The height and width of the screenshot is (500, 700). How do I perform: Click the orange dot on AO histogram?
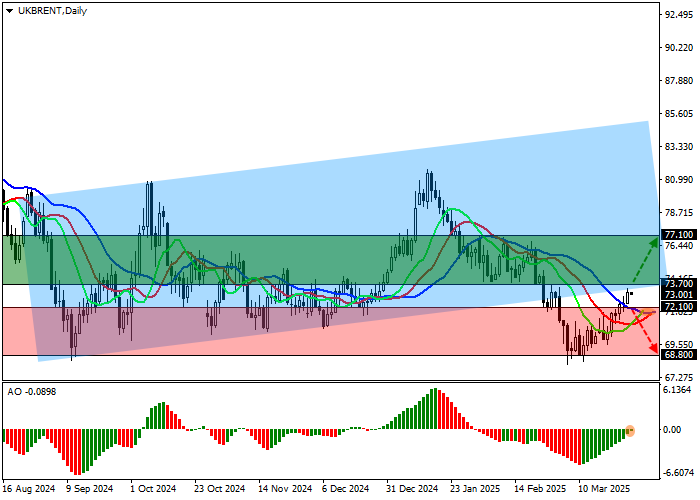coord(631,431)
